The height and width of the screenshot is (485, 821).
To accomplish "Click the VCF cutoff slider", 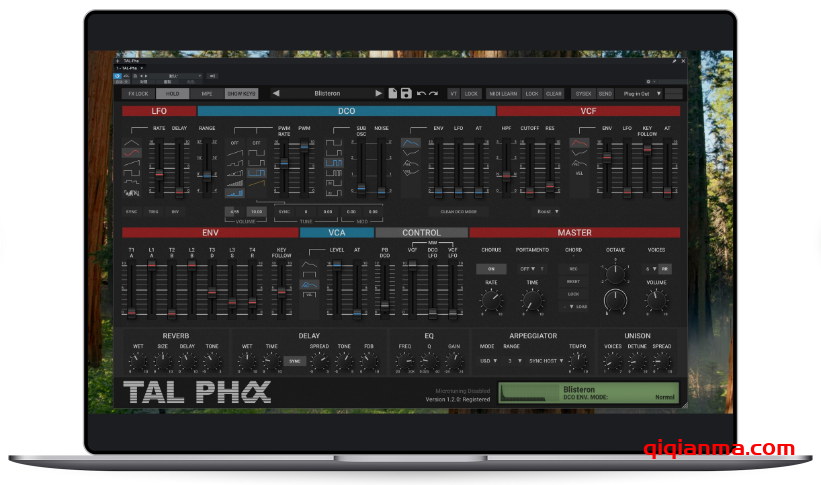I will (x=529, y=168).
